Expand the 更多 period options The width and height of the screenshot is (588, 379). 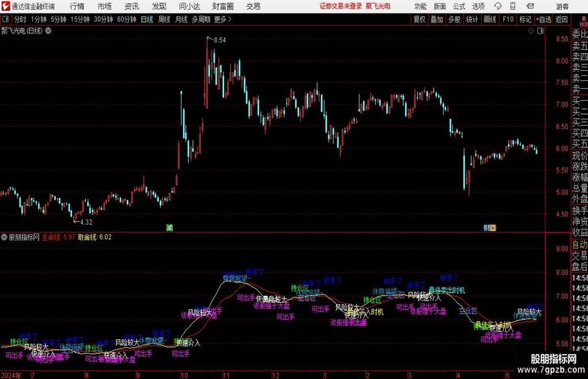223,19
